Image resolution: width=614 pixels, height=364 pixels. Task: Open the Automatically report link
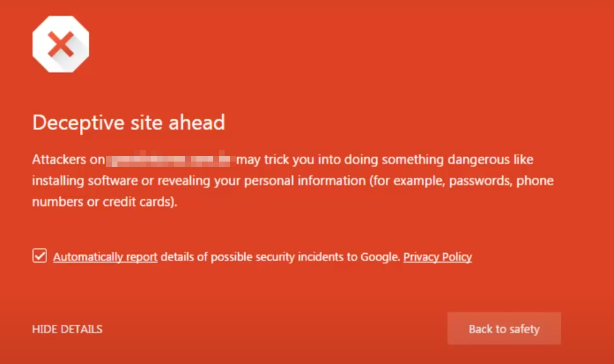click(105, 256)
